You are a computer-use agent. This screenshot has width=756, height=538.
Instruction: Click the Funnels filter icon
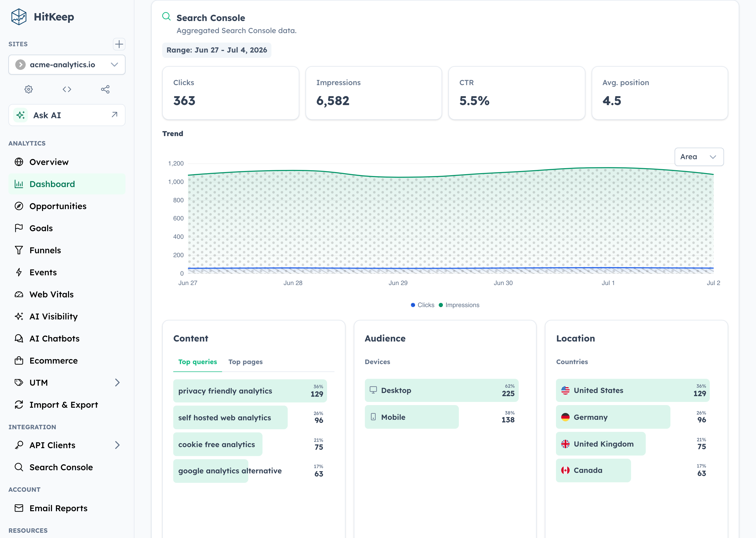click(x=19, y=250)
